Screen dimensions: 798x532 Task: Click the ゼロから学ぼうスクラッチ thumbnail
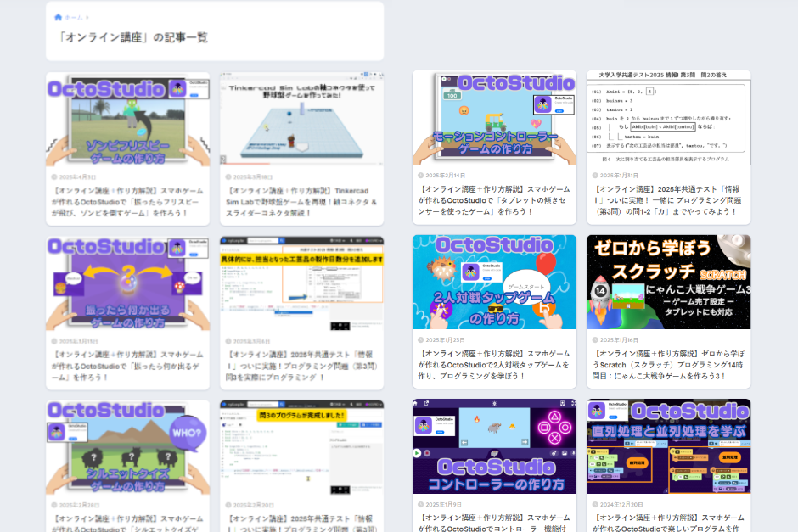668,282
